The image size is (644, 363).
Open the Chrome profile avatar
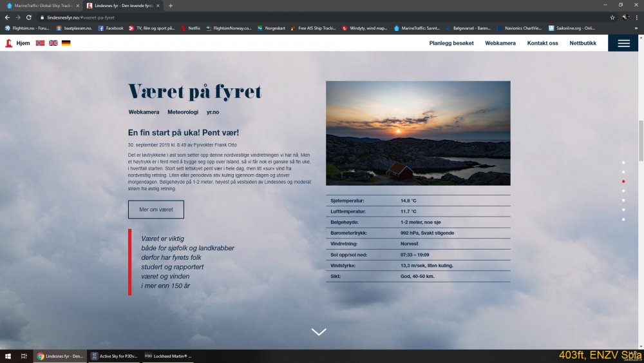click(625, 17)
